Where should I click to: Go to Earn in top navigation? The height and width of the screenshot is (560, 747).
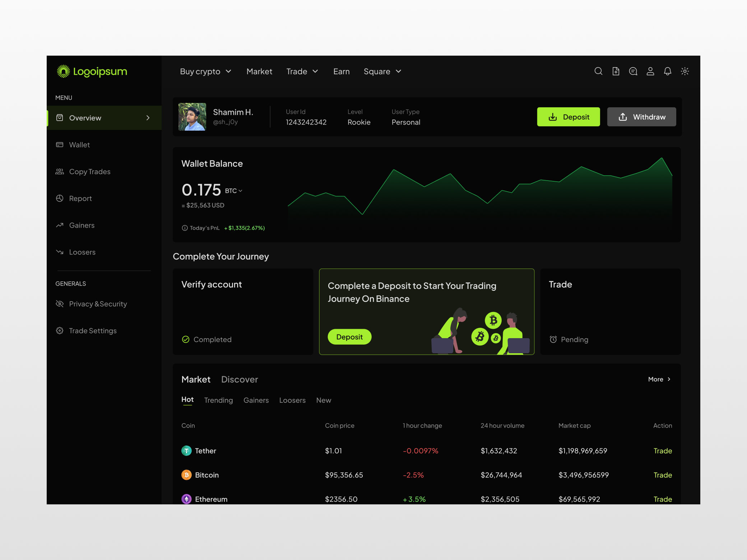click(x=342, y=71)
